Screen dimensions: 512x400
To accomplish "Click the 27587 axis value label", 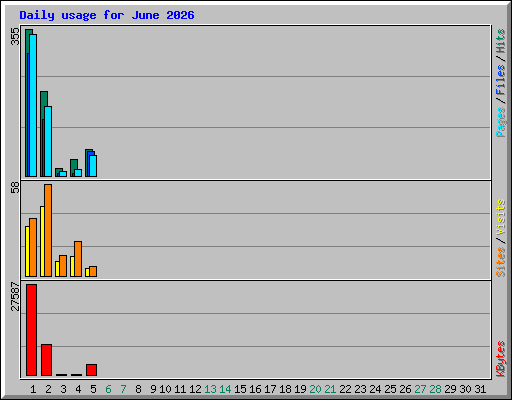I will pos(15,296).
